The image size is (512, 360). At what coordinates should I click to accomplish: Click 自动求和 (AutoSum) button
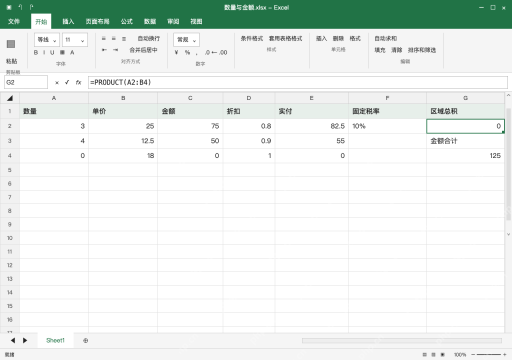[386, 39]
